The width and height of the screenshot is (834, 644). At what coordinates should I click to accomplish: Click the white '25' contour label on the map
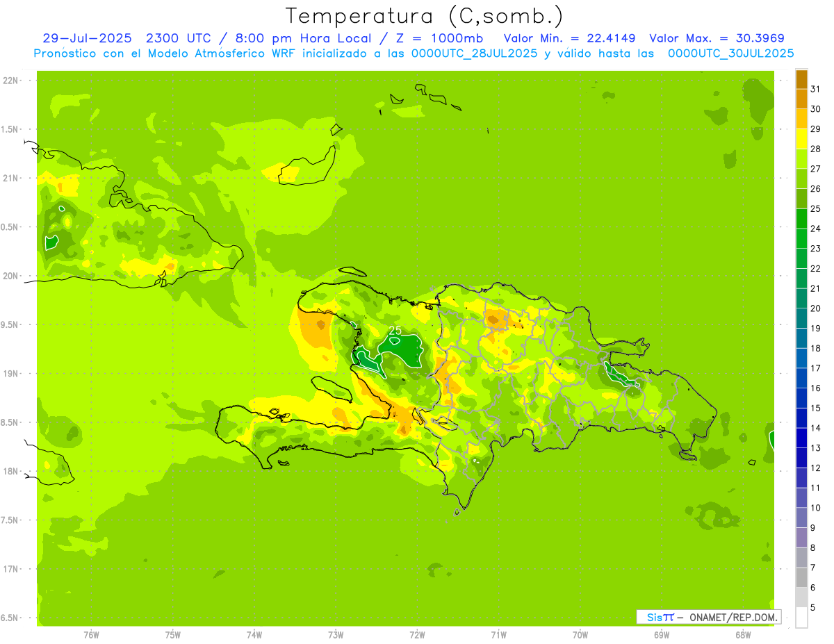(x=394, y=331)
